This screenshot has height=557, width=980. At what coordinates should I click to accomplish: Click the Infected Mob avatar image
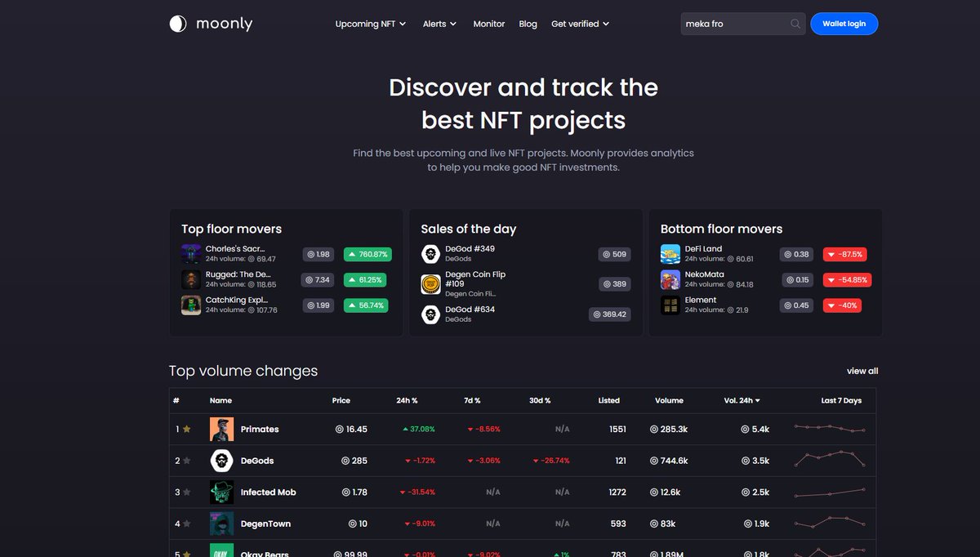221,492
